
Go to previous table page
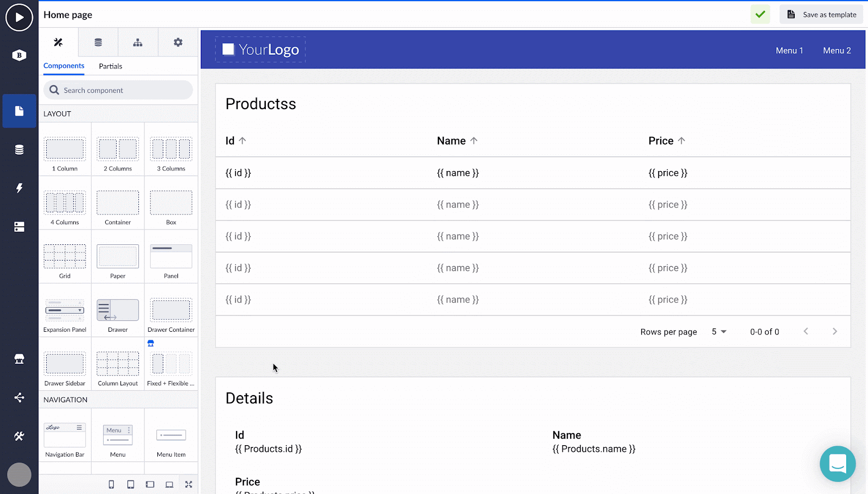pos(806,331)
